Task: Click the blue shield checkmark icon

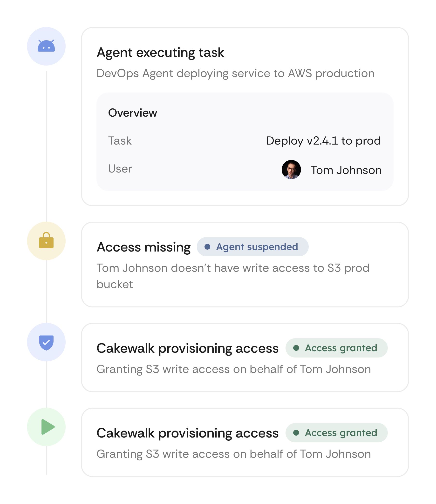Action: [46, 343]
